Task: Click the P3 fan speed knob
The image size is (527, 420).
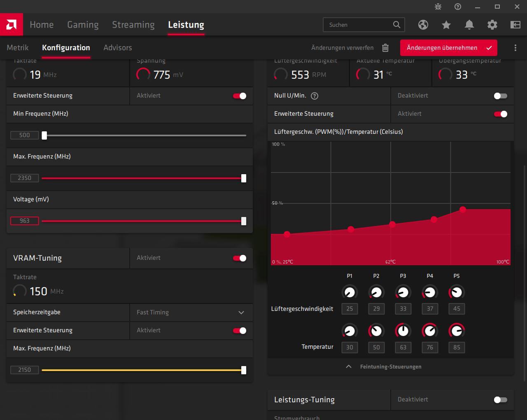Action: click(403, 292)
